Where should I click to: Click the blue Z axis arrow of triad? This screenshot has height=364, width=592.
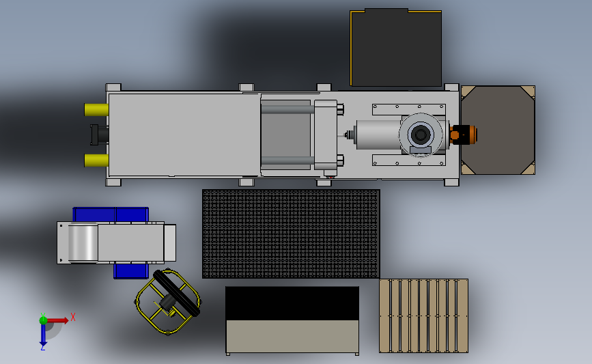(x=43, y=335)
